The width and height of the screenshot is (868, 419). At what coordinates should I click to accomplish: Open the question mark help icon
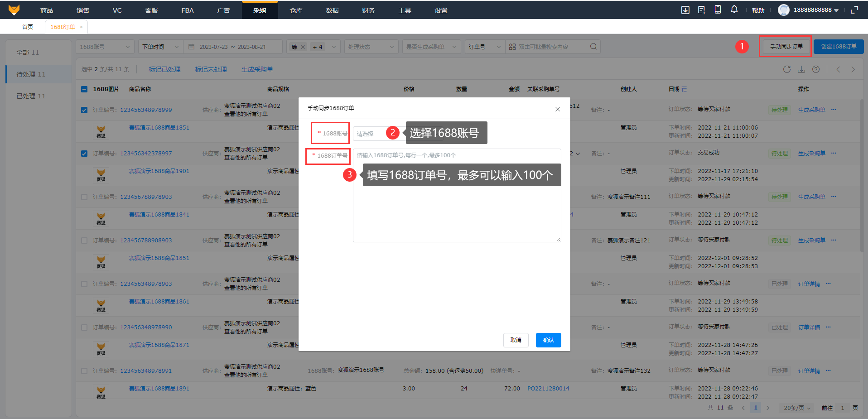(816, 69)
